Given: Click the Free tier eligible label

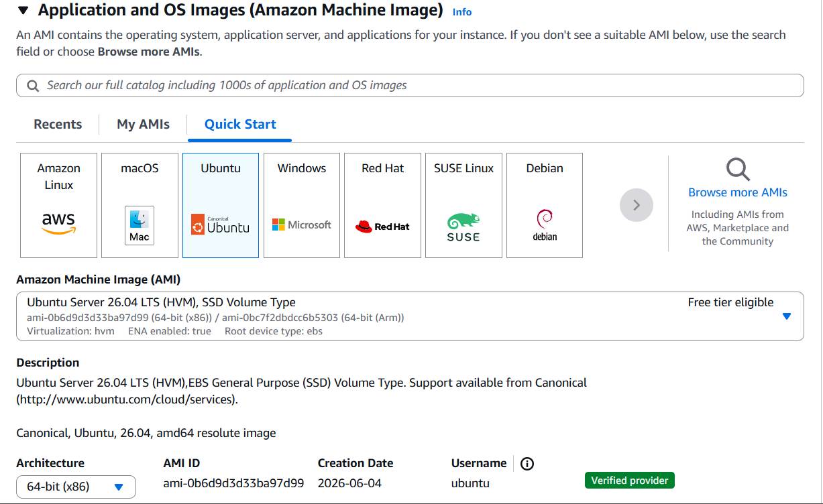Looking at the screenshot, I should tap(730, 302).
